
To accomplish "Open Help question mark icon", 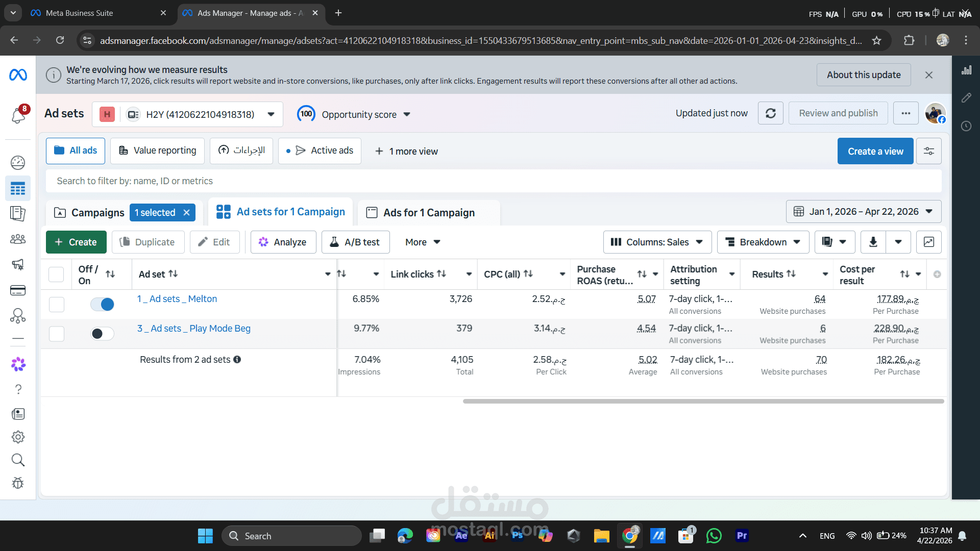I will pos(18,389).
